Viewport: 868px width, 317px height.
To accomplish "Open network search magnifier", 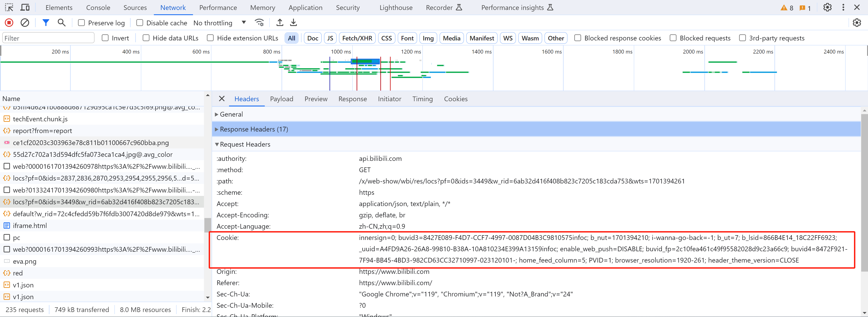I will click(61, 23).
